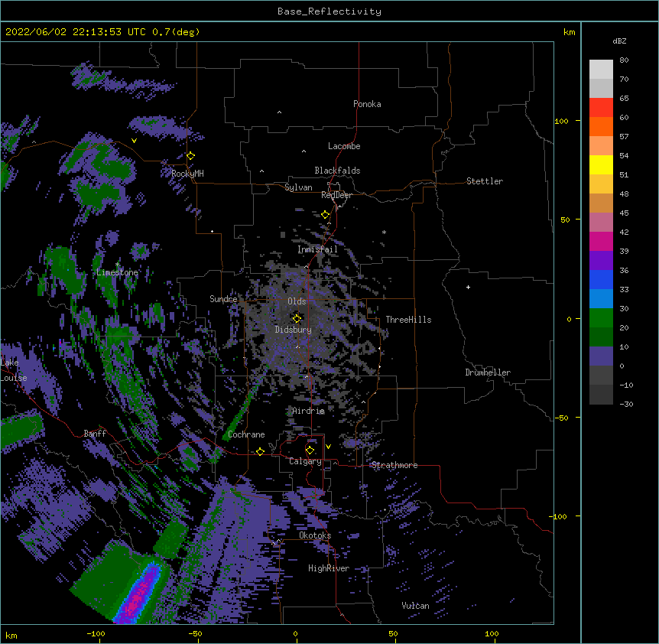The height and width of the screenshot is (644, 659).
Task: Click the RedDeer label
Action: coord(336,195)
